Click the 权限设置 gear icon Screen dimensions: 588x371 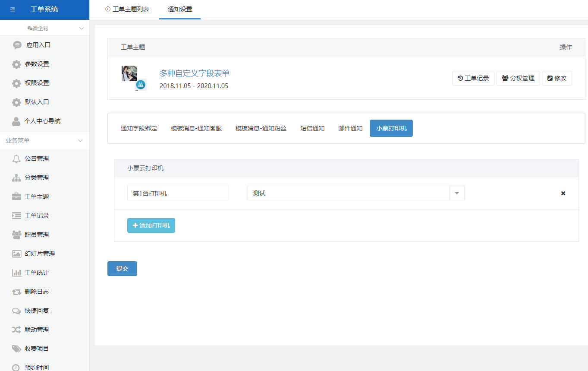16,83
